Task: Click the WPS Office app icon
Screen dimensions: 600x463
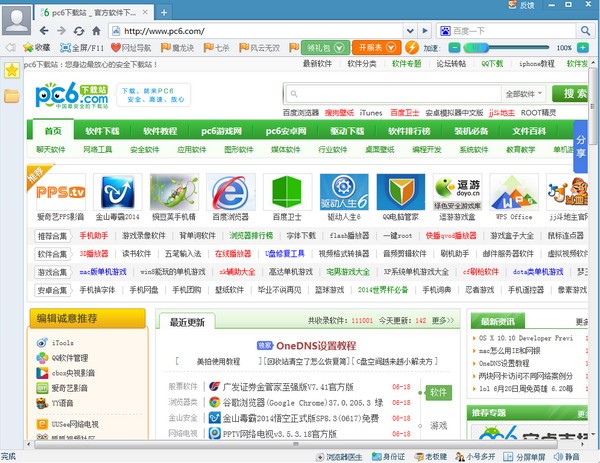Action: (514, 191)
